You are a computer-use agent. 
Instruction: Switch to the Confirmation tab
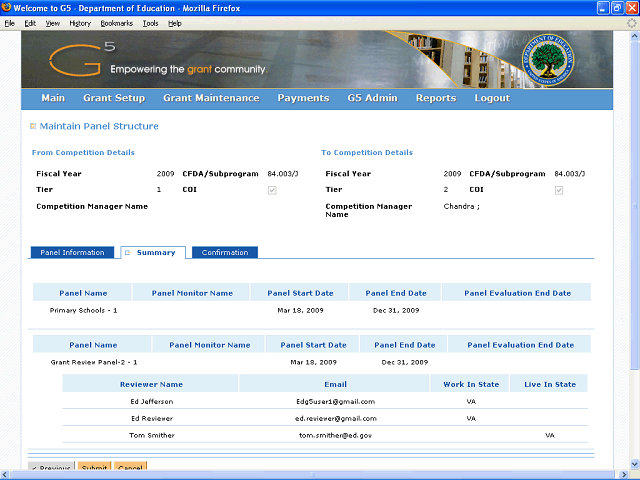coord(225,253)
